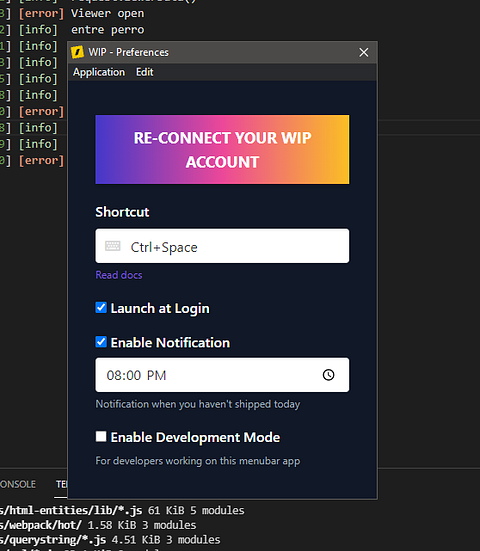Select the hour value 08 in time field

point(114,375)
